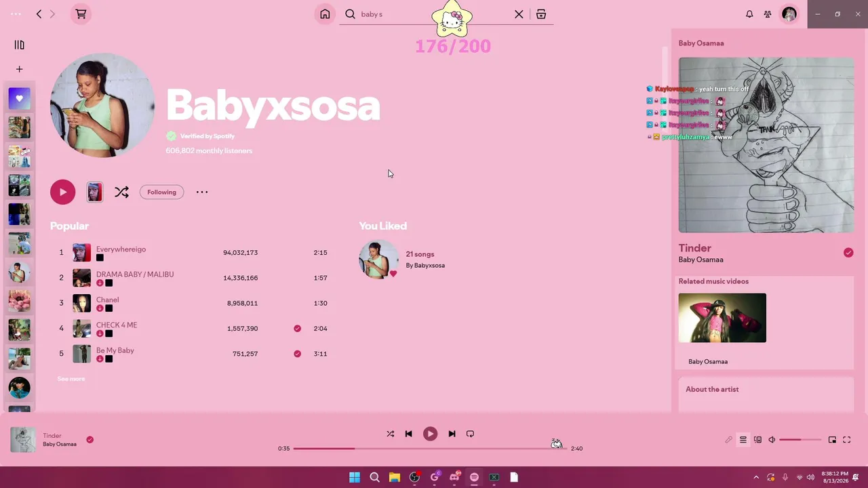Viewport: 868px width, 488px height.
Task: Toggle shuffle in the player controls
Action: point(390,434)
